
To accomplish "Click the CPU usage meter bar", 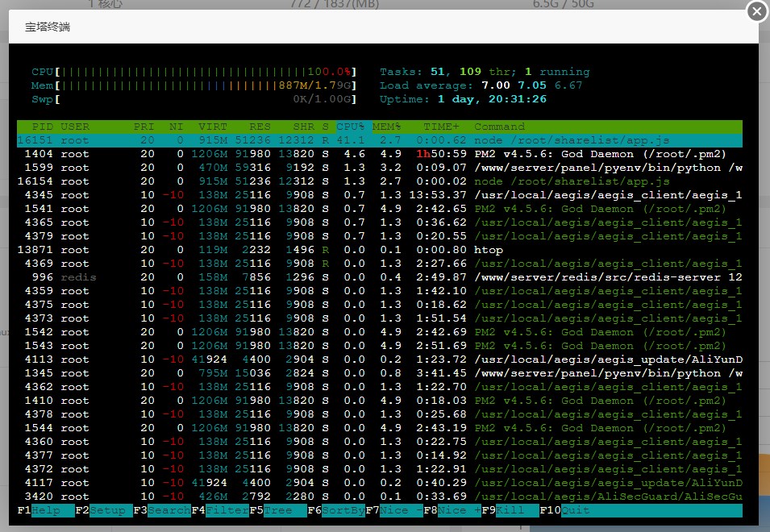I will (194, 72).
